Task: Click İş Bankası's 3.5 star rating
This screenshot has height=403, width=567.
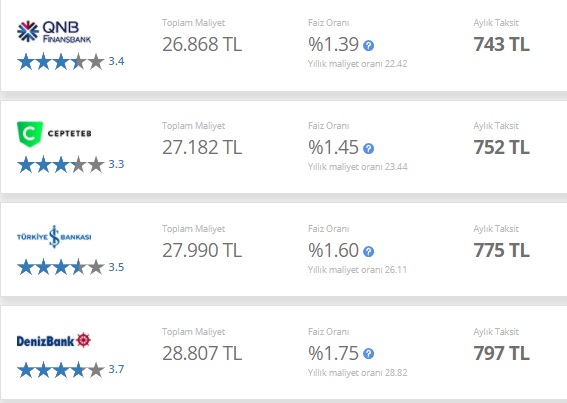Action: (x=71, y=267)
